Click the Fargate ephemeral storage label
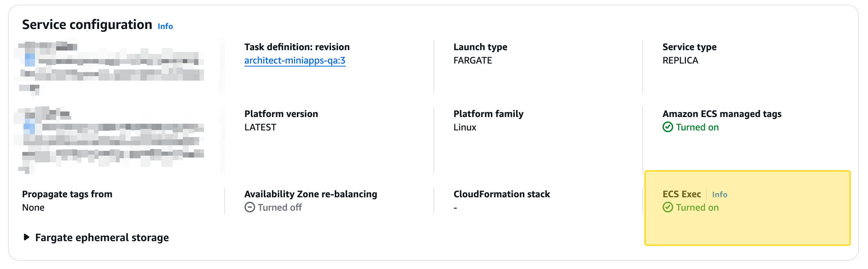The image size is (868, 269). point(102,238)
